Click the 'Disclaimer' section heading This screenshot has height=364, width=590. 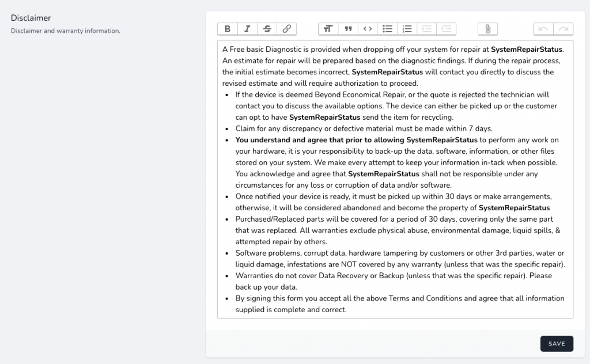point(31,18)
